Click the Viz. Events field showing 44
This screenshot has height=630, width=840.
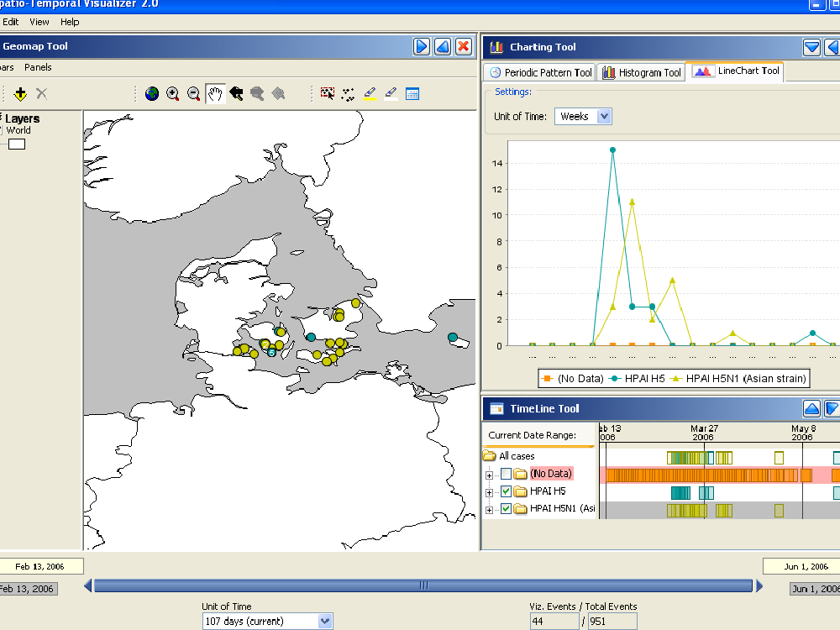554,622
